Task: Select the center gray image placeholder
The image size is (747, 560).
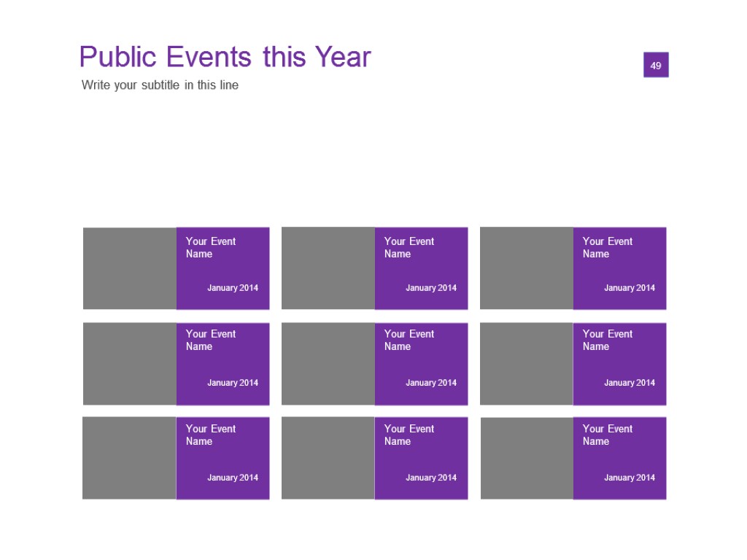Action: click(328, 364)
